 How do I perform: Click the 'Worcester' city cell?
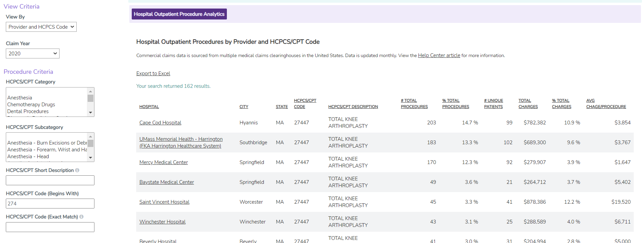[x=251, y=202]
